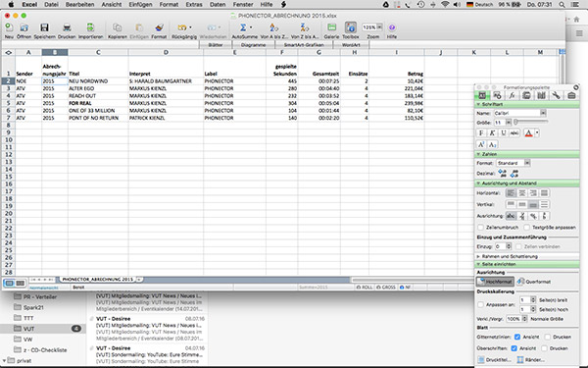This screenshot has height=368, width=588.
Task: Click the AutoSumme sigma icon
Action: coord(243,27)
